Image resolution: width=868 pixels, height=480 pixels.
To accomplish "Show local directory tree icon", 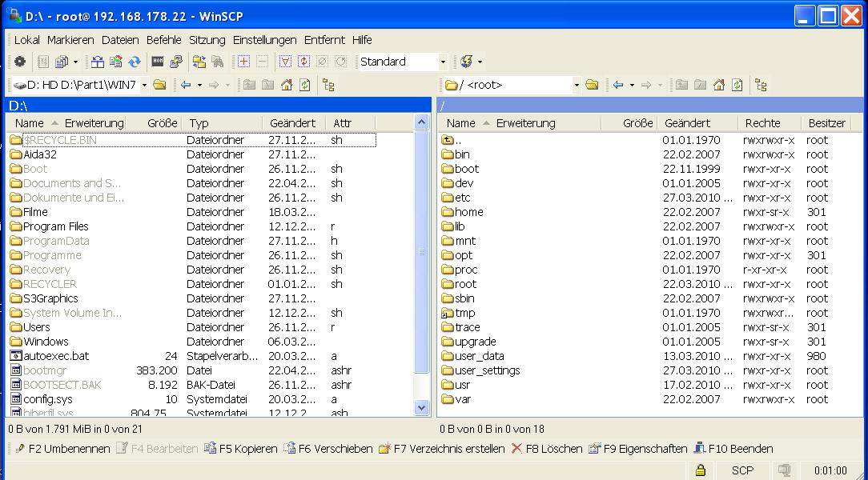I will (x=328, y=85).
